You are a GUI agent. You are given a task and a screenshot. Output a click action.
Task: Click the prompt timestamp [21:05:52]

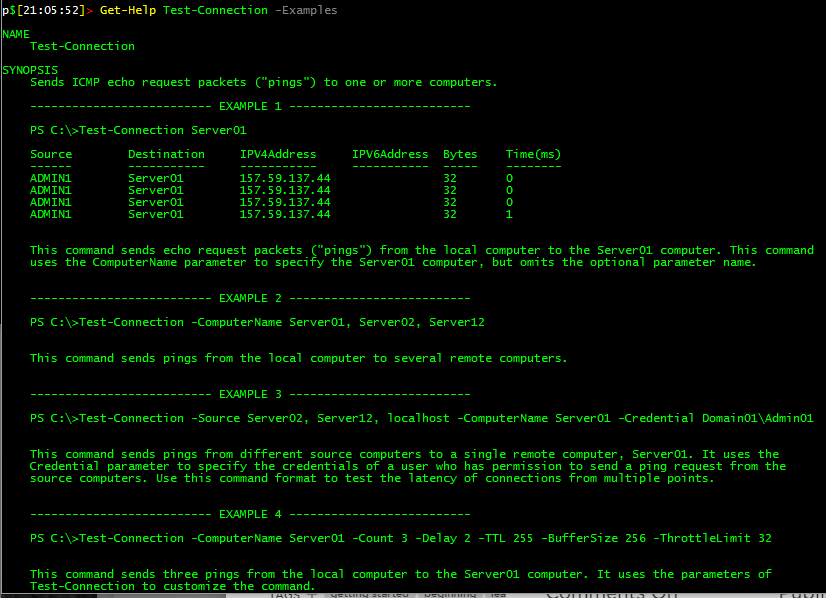50,10
